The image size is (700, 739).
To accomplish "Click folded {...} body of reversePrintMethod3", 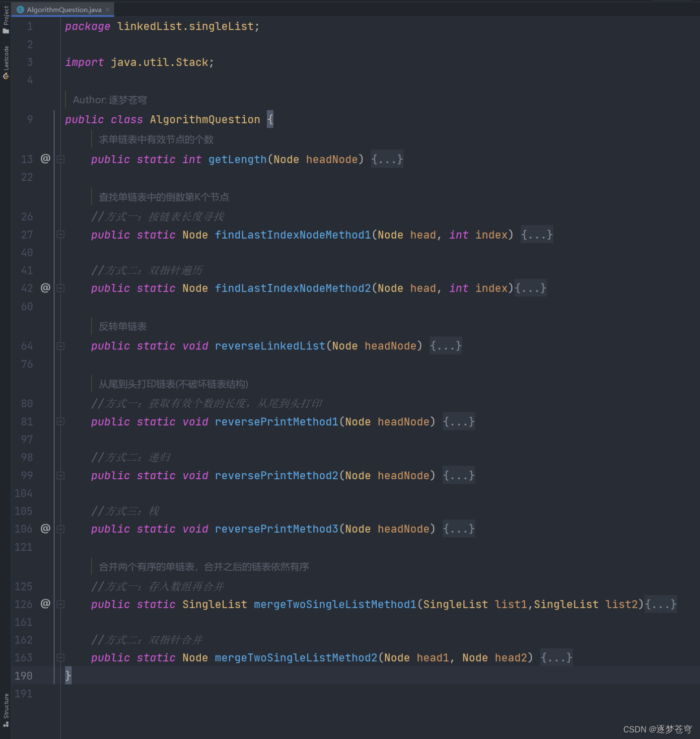I will [x=459, y=529].
